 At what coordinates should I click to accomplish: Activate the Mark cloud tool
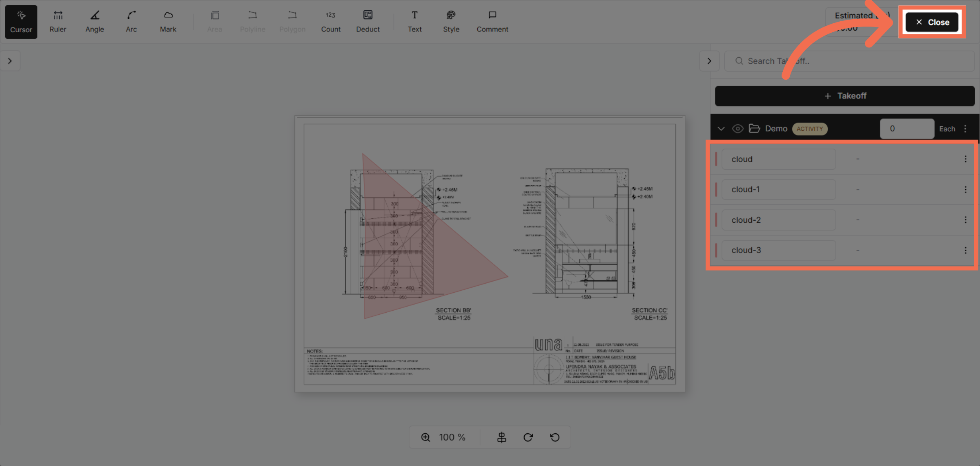point(168,21)
